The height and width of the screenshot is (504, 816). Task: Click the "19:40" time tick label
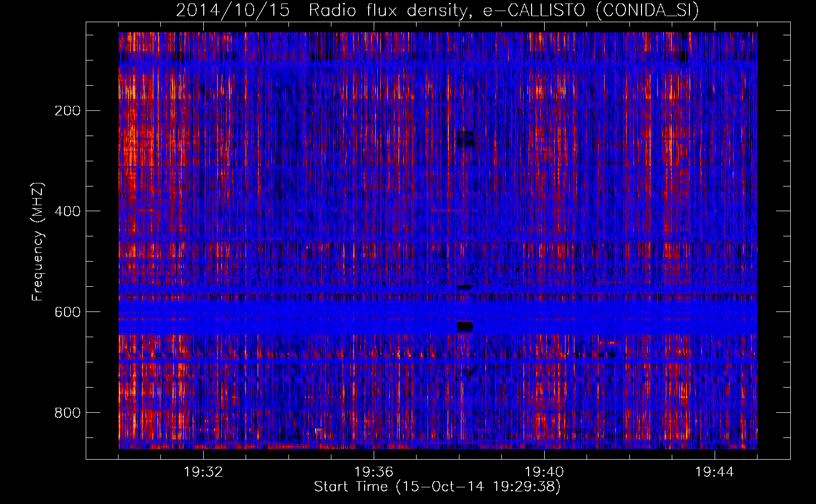(x=544, y=472)
